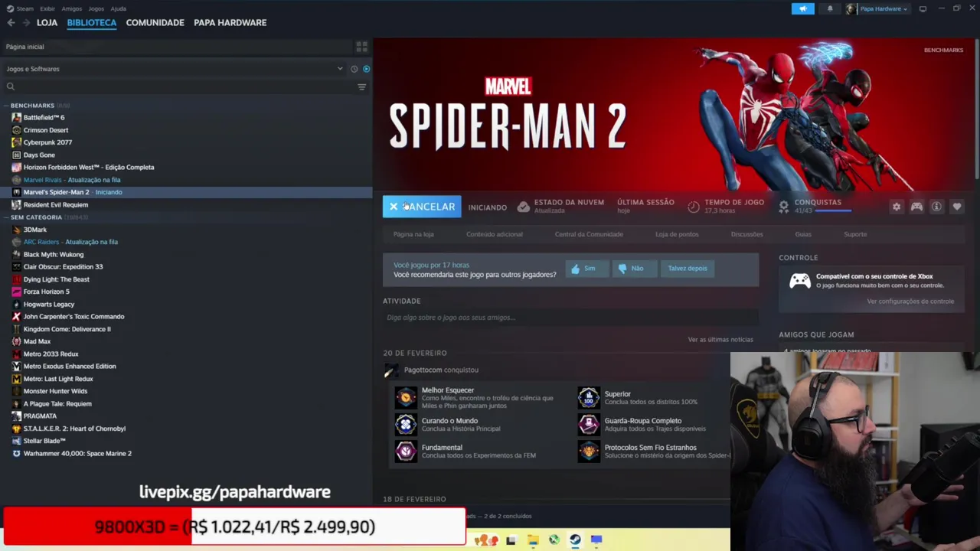Go back with the left arrow
Screen dimensions: 980x551
pos(11,23)
